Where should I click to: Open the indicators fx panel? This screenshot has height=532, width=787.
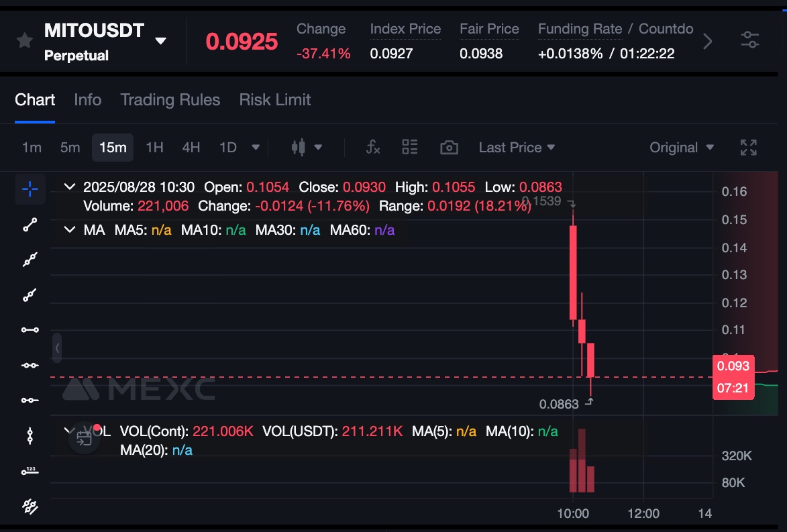pyautogui.click(x=373, y=147)
